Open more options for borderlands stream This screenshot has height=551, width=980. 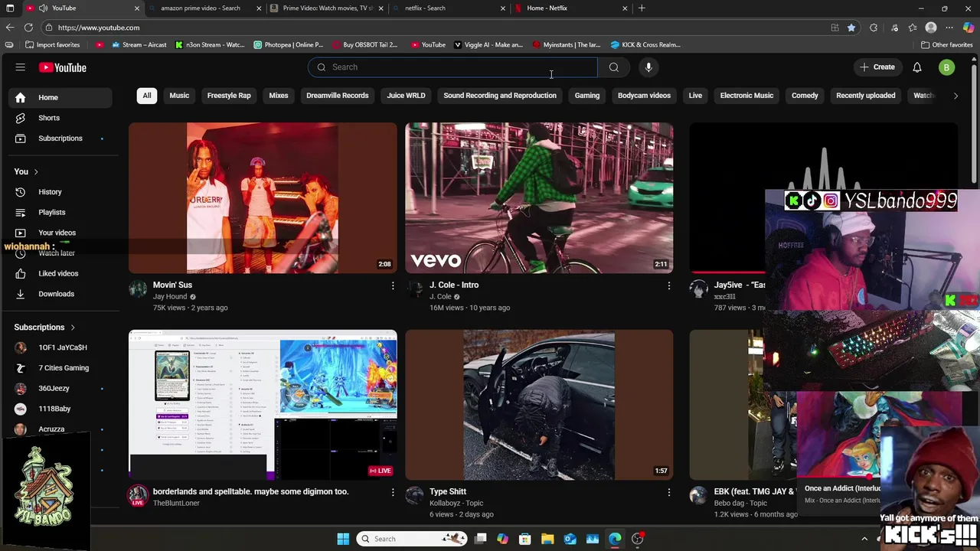tap(393, 492)
